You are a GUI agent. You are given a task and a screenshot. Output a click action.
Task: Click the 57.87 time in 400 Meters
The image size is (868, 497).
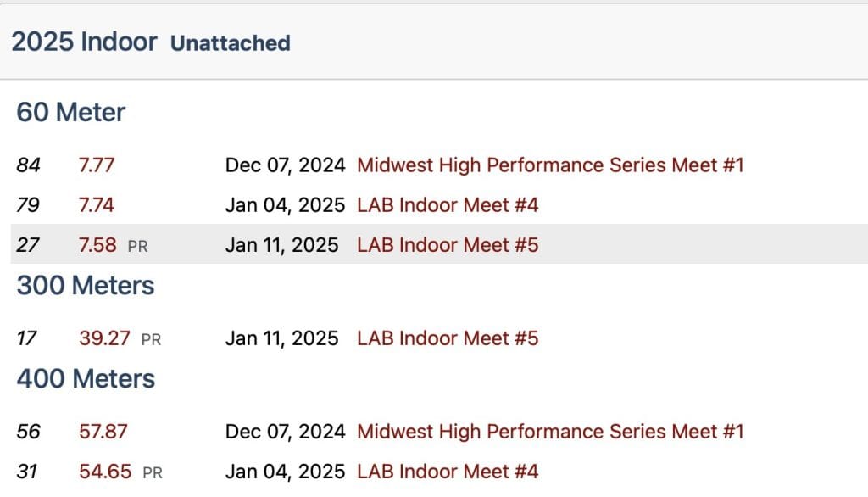pos(103,431)
